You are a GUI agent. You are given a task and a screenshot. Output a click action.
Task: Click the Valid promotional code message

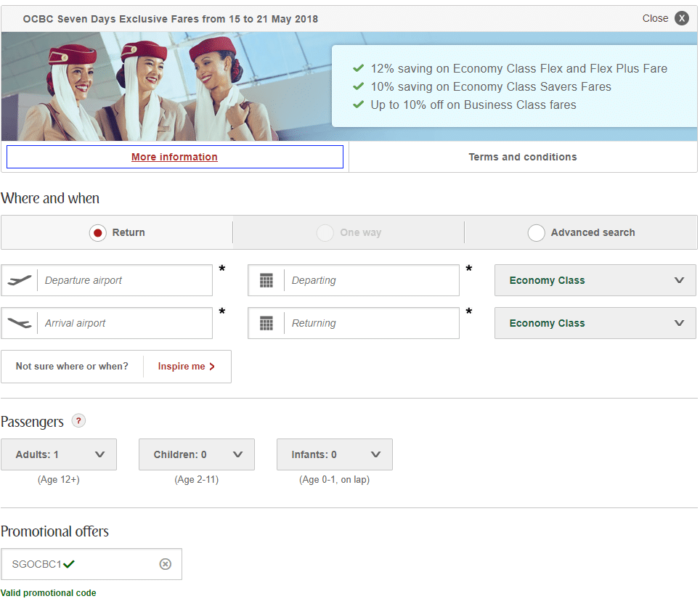point(48,593)
